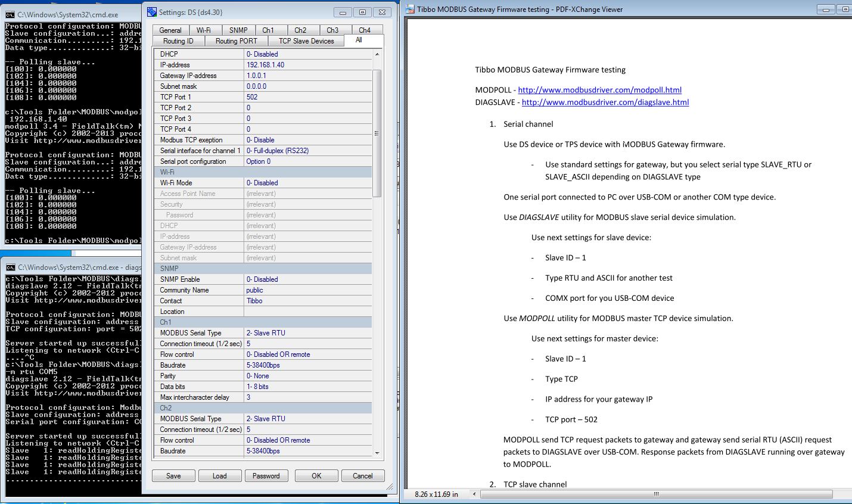The image size is (852, 504).
Task: Click the empty Location value field
Action: [x=308, y=312]
